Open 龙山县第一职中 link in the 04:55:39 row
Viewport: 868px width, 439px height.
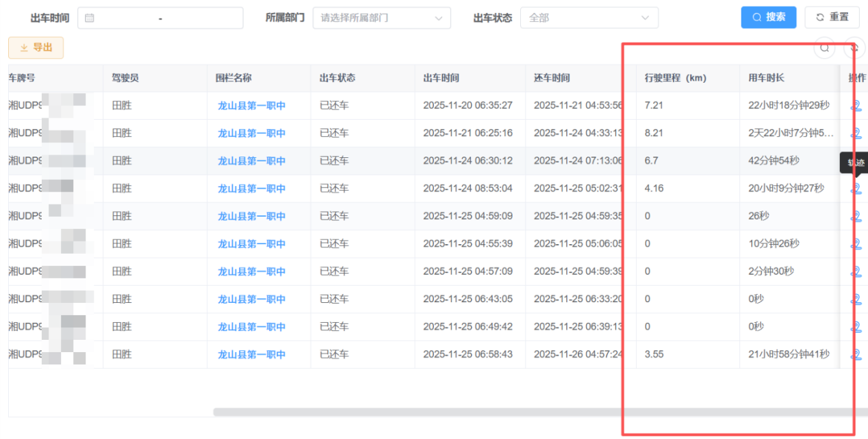[x=251, y=244]
